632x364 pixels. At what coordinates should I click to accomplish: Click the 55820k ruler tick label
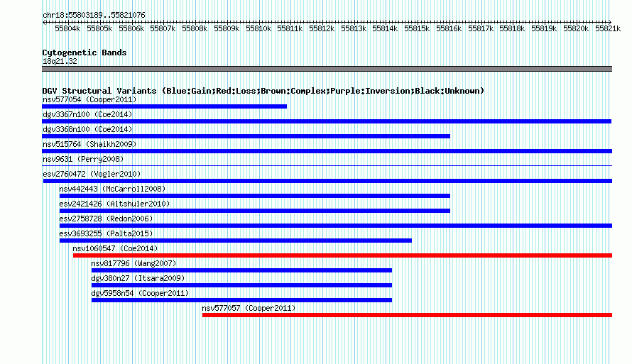click(576, 28)
